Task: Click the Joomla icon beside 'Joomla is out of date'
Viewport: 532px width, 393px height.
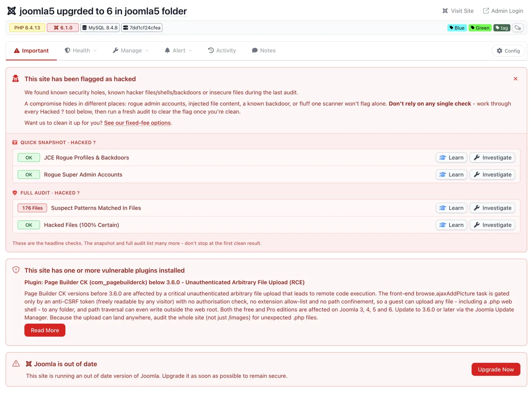Action: coord(29,364)
